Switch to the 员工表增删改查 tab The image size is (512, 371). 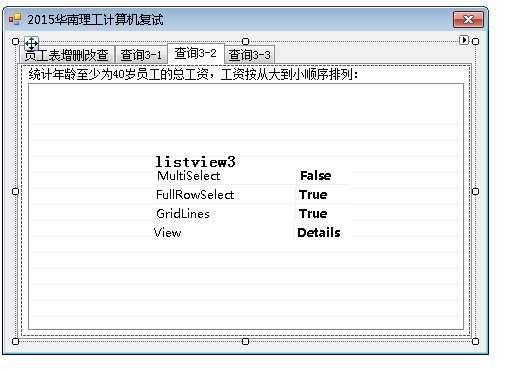pyautogui.click(x=67, y=55)
